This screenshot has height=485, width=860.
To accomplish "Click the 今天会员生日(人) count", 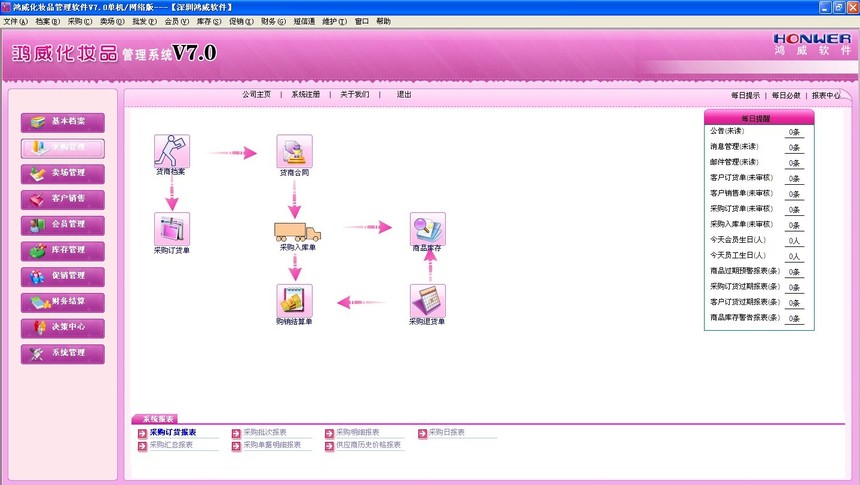I will [x=794, y=241].
